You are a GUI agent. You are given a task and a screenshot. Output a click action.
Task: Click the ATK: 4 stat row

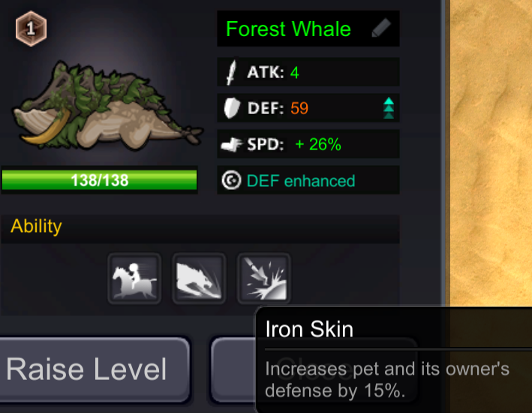coord(308,72)
